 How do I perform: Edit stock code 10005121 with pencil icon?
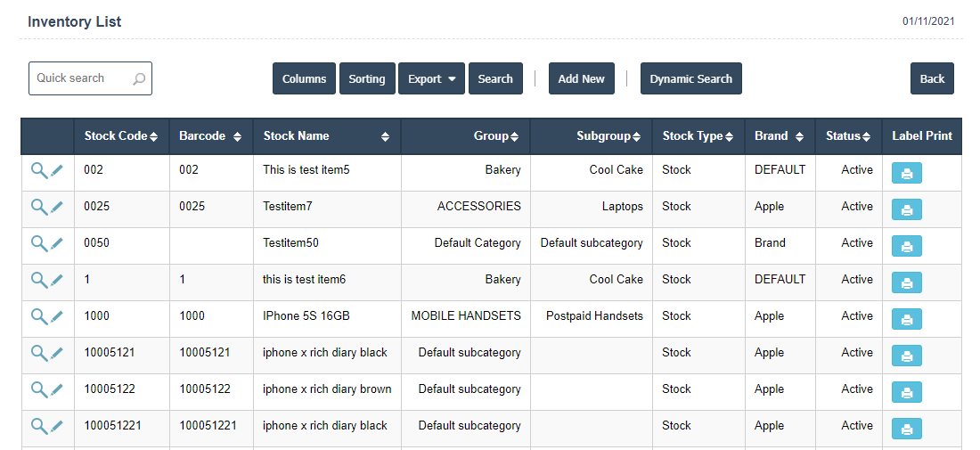click(57, 353)
